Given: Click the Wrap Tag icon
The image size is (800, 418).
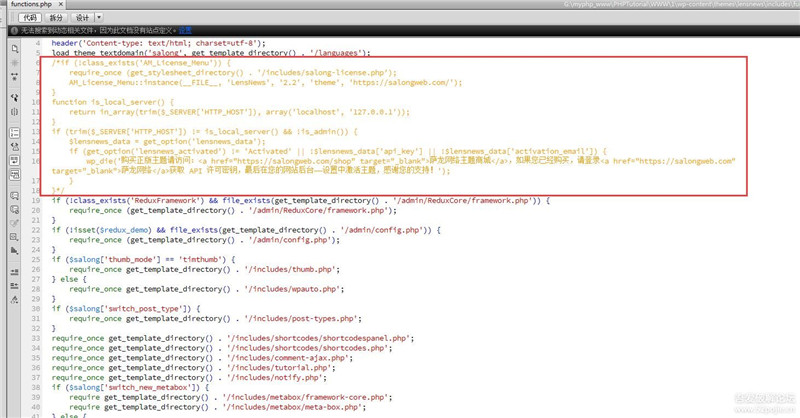Looking at the screenshot, I should (15, 223).
